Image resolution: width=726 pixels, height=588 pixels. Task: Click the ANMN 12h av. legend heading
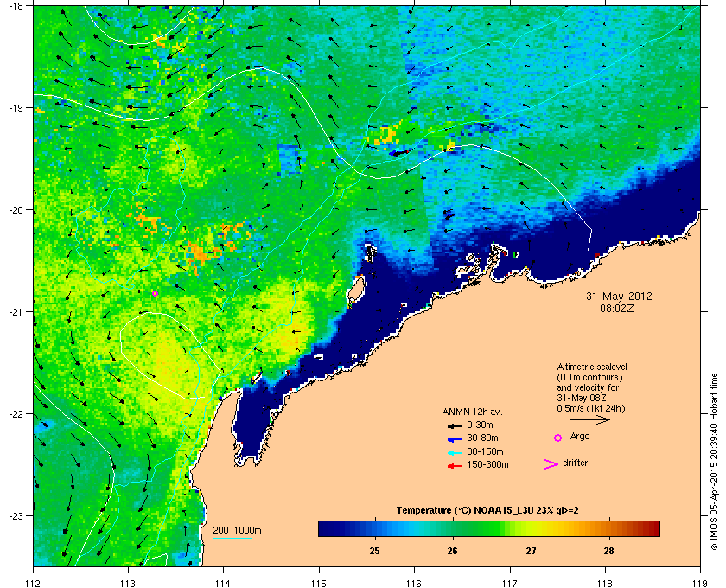(x=472, y=412)
